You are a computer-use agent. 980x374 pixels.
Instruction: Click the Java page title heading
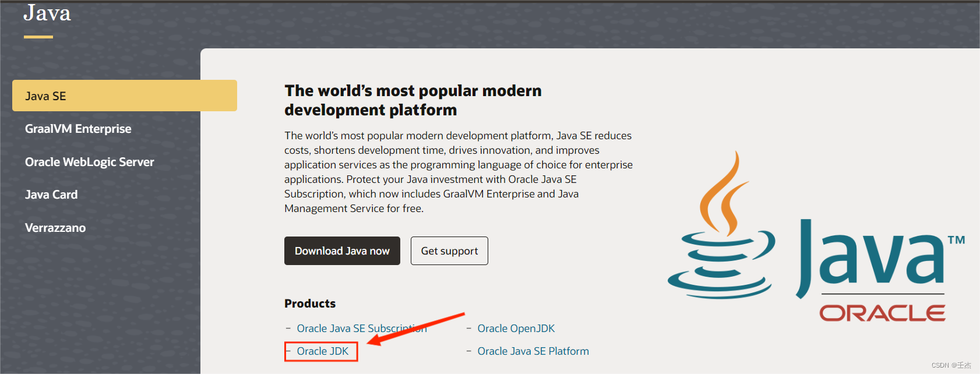coord(47,13)
